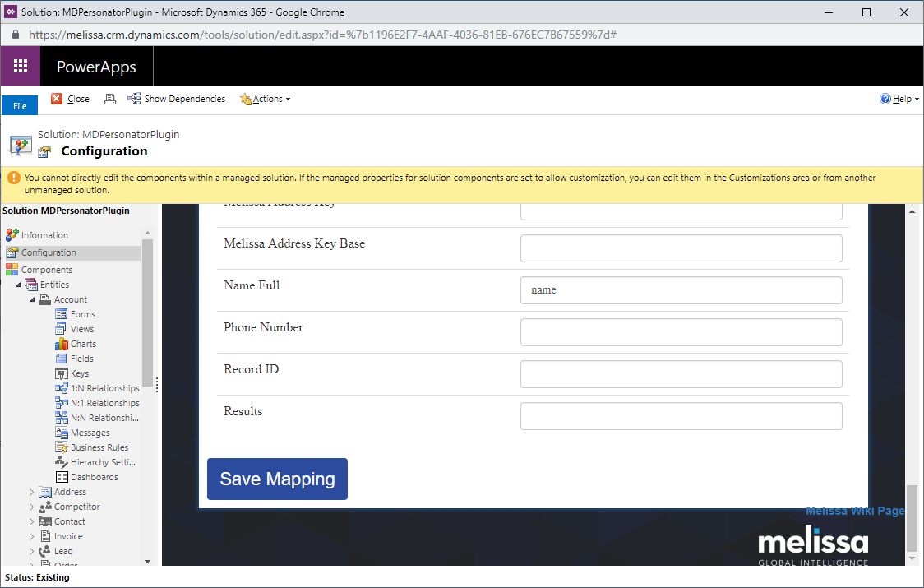
Task: Click the red Close icon in toolbar
Action: (x=57, y=99)
